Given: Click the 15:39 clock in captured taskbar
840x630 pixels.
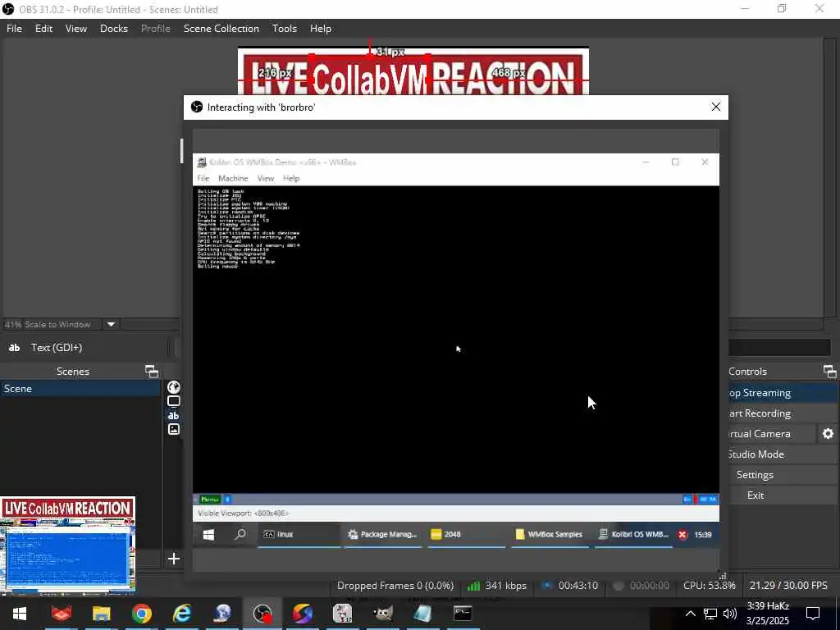Looking at the screenshot, I should (x=702, y=535).
